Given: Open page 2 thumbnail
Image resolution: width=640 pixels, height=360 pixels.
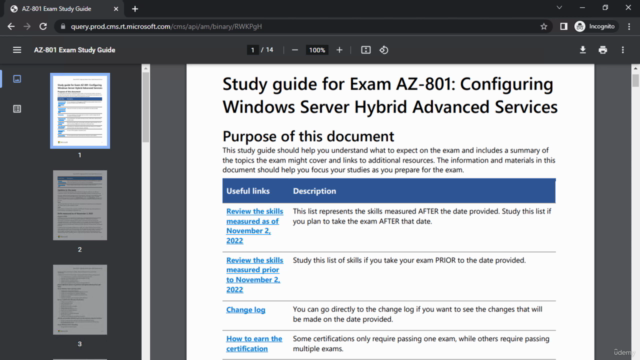Looking at the screenshot, I should [x=80, y=205].
